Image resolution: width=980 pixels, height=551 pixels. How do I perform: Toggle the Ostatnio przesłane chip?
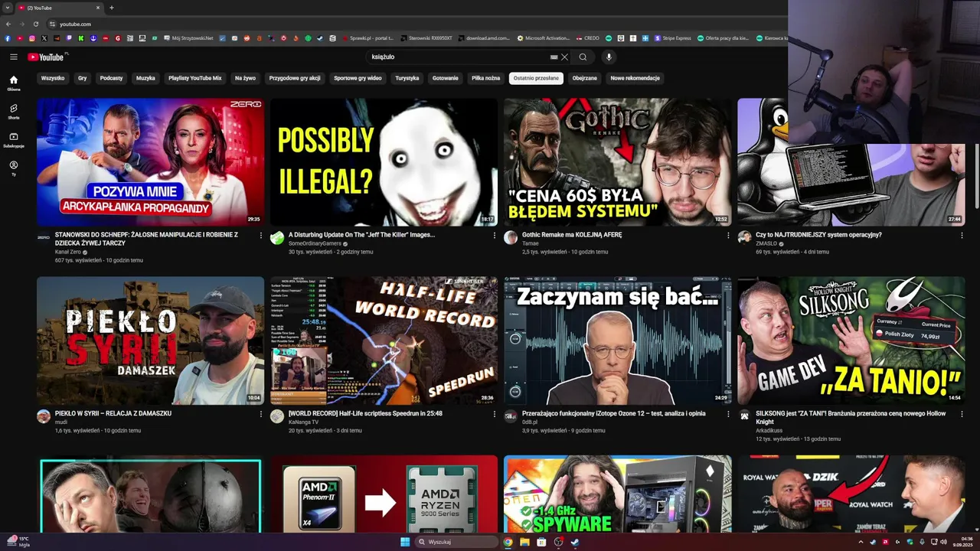pyautogui.click(x=536, y=78)
